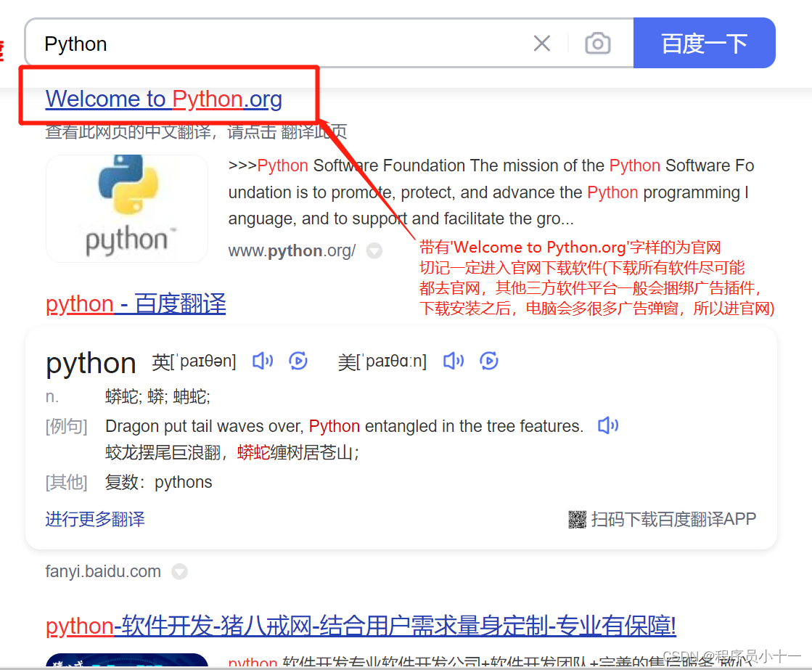The image size is (812, 670).
Task: Click the video play icon beside the British pronunciation
Action: click(298, 361)
